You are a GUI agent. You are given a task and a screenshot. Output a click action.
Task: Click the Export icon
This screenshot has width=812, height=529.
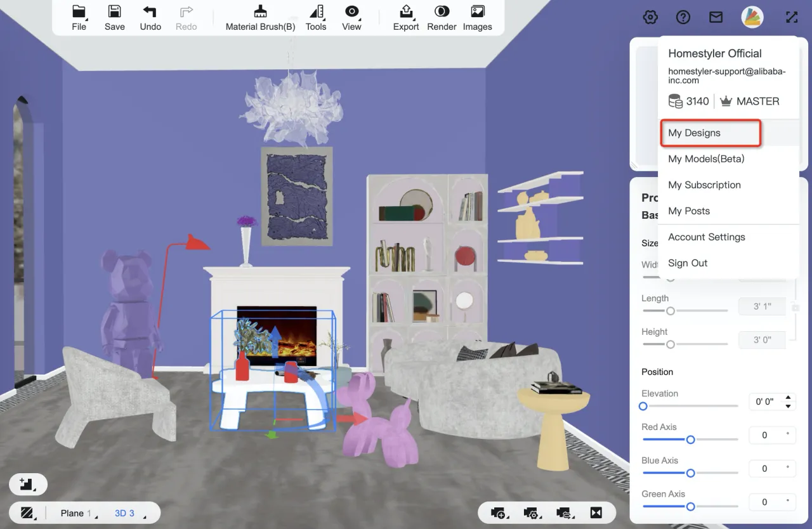(406, 17)
